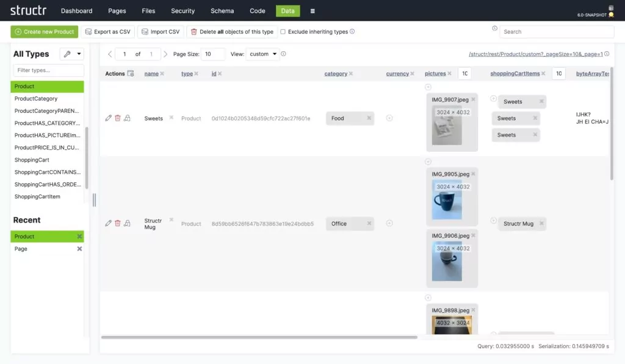Select ShoppingCartItem type in list
Screen dimensions: 625x364
pos(47,196)
